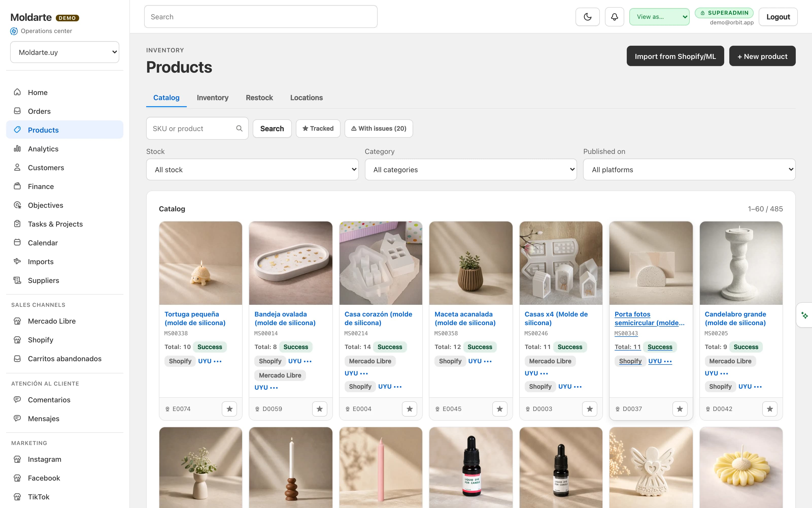This screenshot has height=508, width=812.
Task: Star the Casa corazón product
Action: click(x=409, y=409)
